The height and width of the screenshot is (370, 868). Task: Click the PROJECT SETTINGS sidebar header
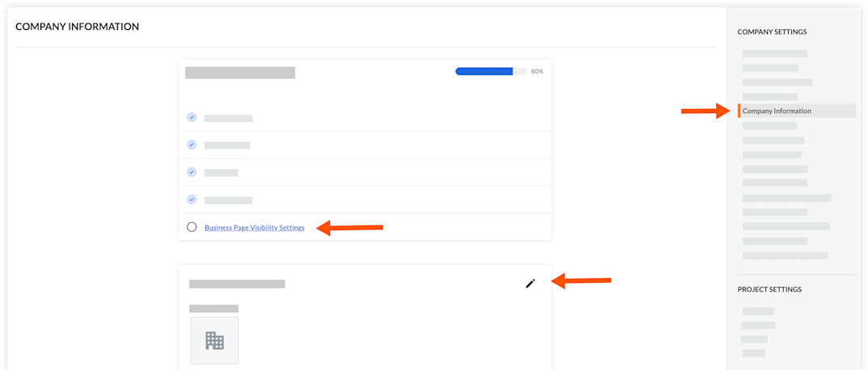coord(769,289)
